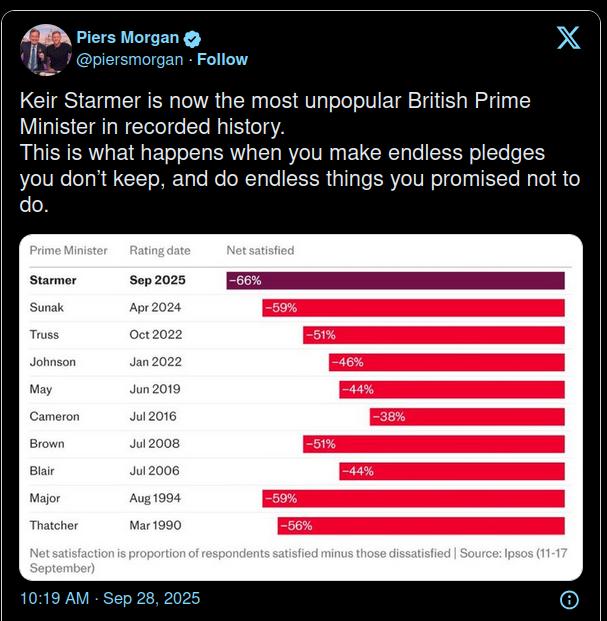Screen dimensions: 607x621
Task: Select the Truss Oct 2022 -51% bar
Action: click(x=434, y=335)
